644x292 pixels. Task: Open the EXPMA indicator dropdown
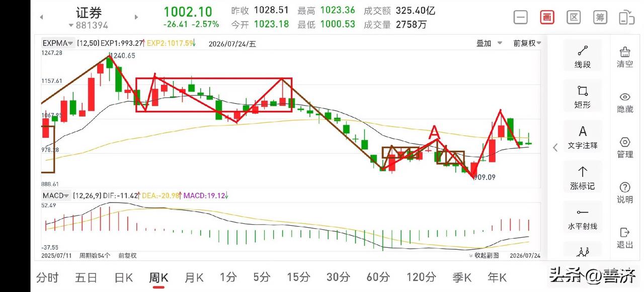(58, 43)
